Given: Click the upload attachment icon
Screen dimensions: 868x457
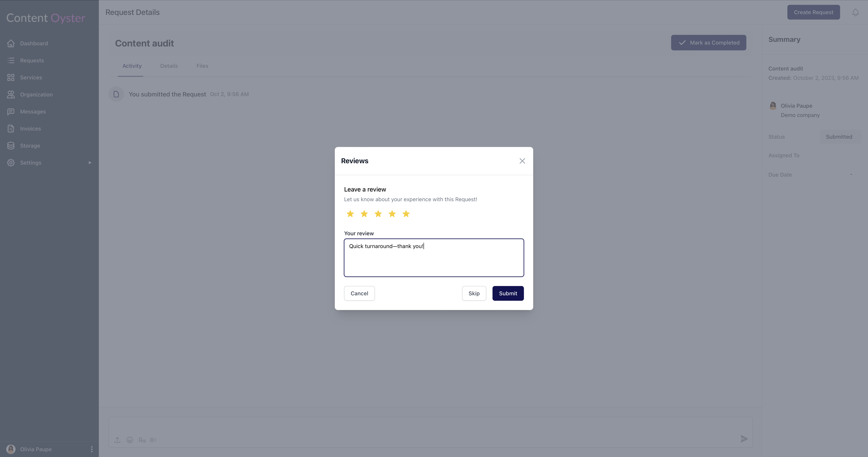Looking at the screenshot, I should coord(117,440).
